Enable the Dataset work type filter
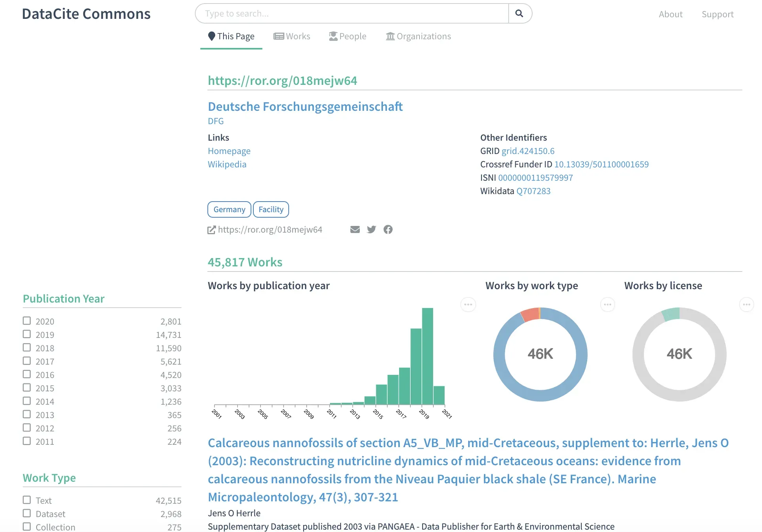Screen dimensions: 762x532 (x=27, y=514)
